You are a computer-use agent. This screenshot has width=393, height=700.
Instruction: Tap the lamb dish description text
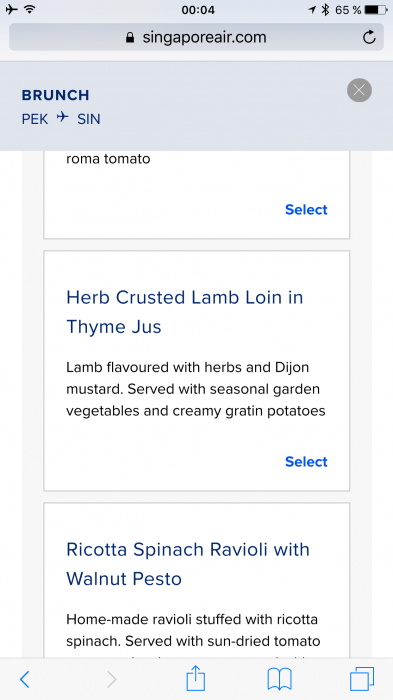point(196,389)
